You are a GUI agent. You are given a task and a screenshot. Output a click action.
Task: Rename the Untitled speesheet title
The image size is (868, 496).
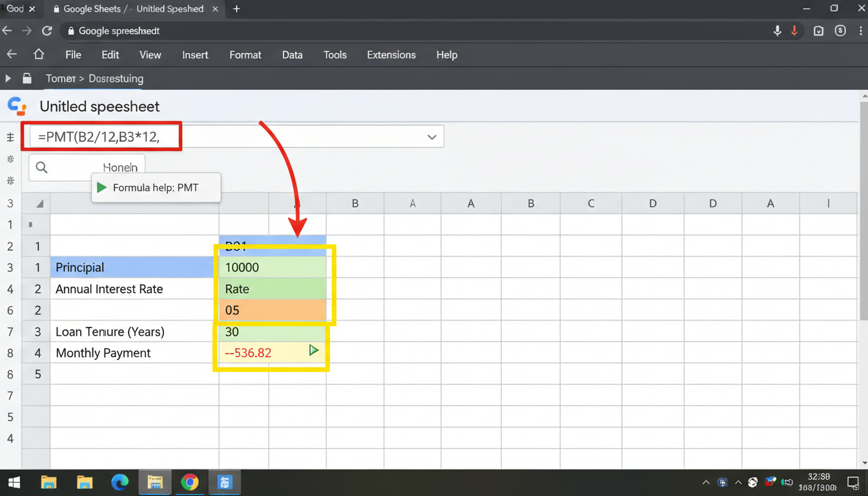point(100,106)
